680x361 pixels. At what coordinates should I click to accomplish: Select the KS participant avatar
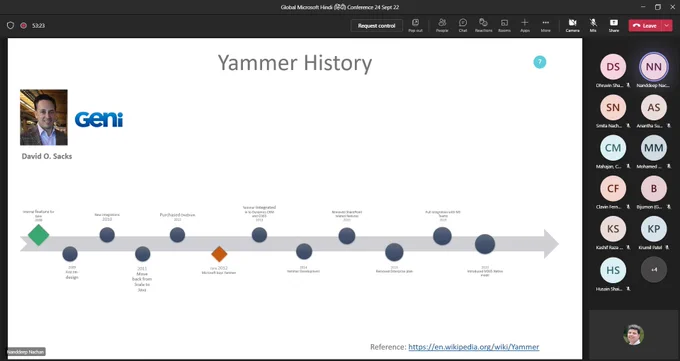coord(613,229)
